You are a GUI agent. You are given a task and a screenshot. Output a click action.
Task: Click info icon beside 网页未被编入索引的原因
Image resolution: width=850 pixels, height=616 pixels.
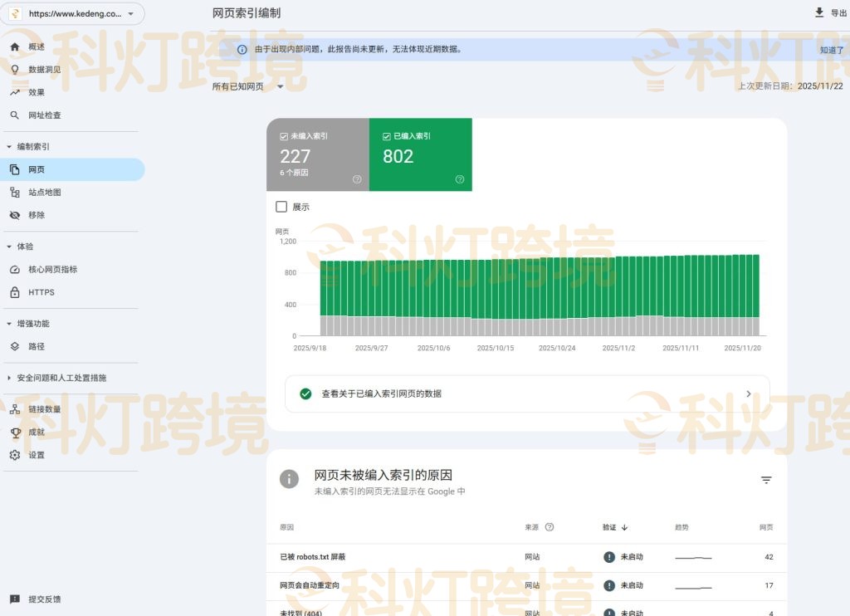(x=289, y=479)
